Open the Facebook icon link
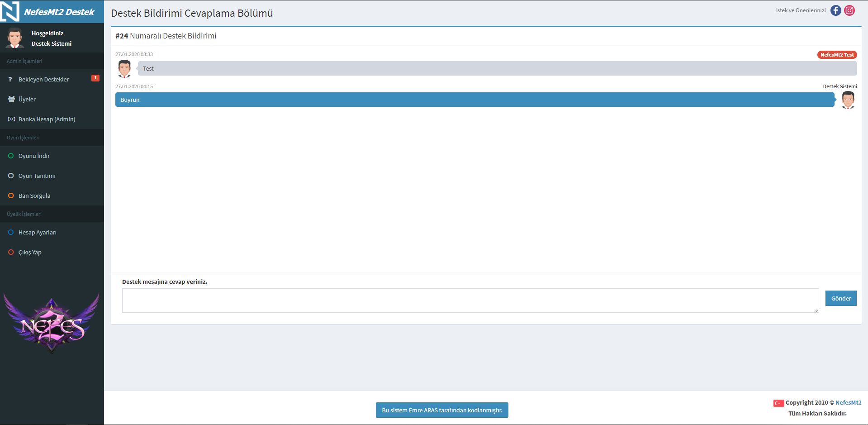 pyautogui.click(x=835, y=10)
